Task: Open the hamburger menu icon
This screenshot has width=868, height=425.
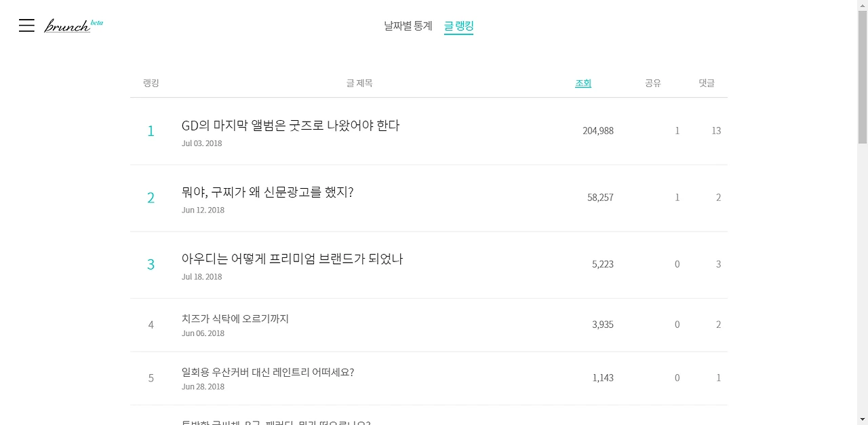Action: tap(26, 26)
